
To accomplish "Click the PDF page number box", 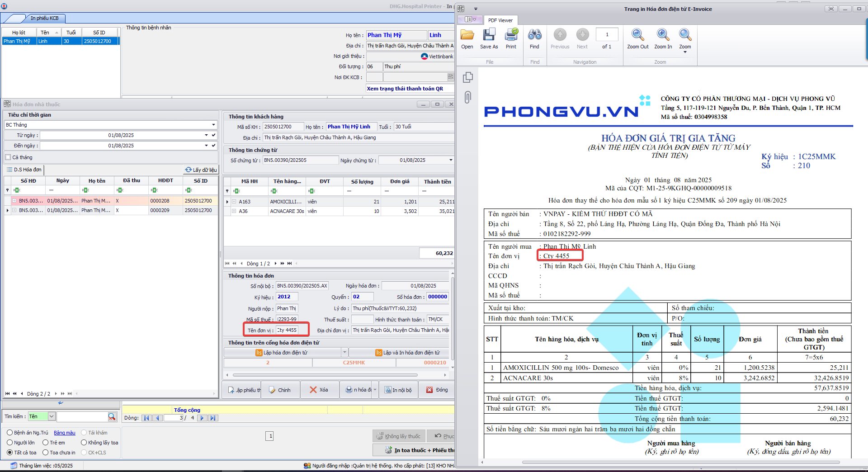I will tap(607, 34).
